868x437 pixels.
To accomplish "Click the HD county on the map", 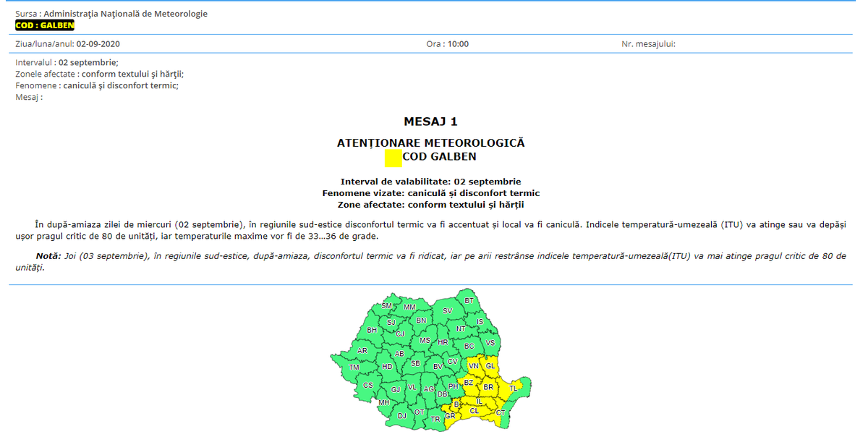I will tap(387, 367).
